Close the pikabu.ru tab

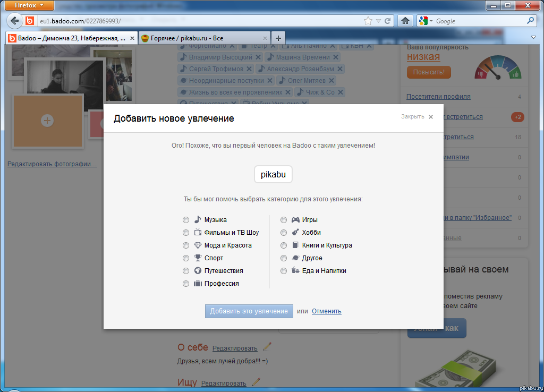[265, 38]
